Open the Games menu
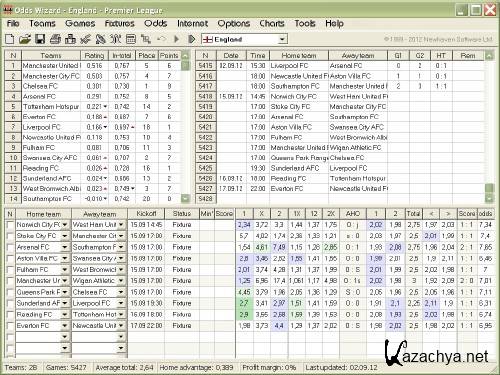This screenshot has width=500, height=375. pyautogui.click(x=80, y=24)
